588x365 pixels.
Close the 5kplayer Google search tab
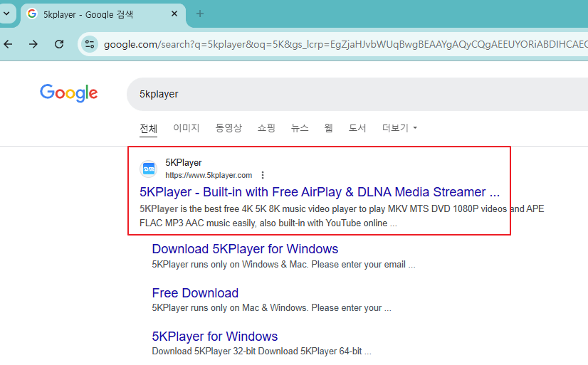coord(174,14)
